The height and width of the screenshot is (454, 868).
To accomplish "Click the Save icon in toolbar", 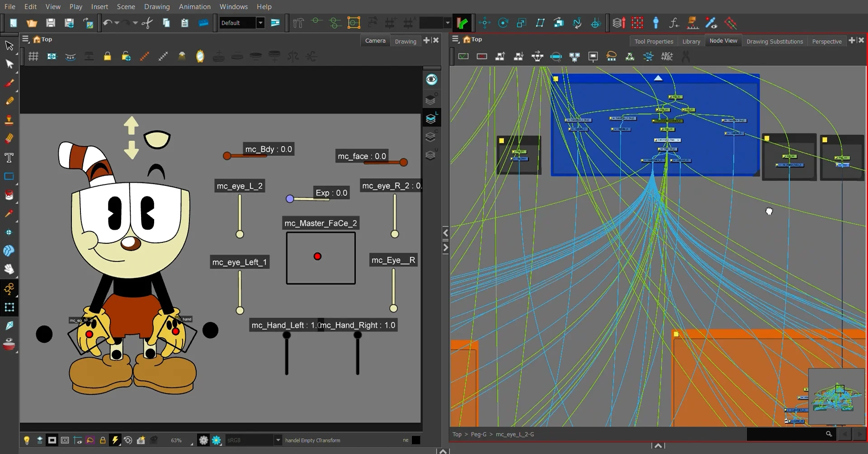I will (x=51, y=23).
